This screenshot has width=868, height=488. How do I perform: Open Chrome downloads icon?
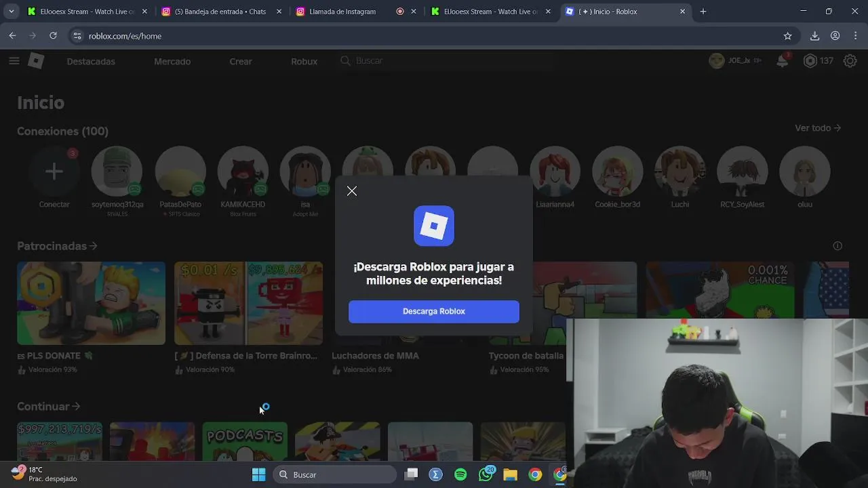[815, 36]
